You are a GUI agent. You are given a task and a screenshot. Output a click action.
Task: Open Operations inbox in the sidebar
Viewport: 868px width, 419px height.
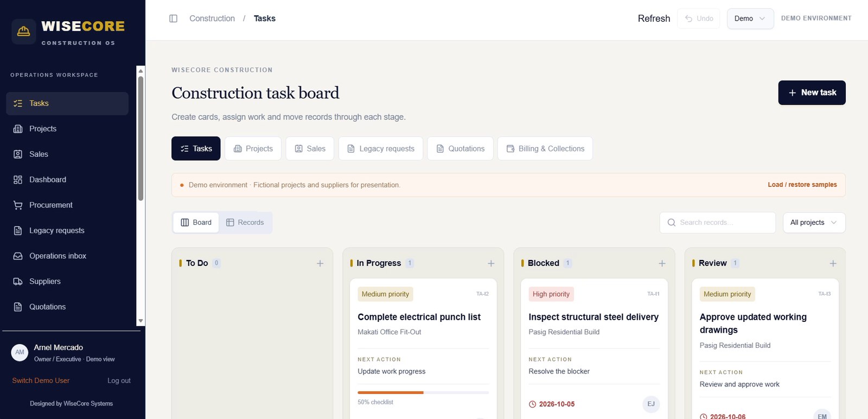pyautogui.click(x=67, y=256)
